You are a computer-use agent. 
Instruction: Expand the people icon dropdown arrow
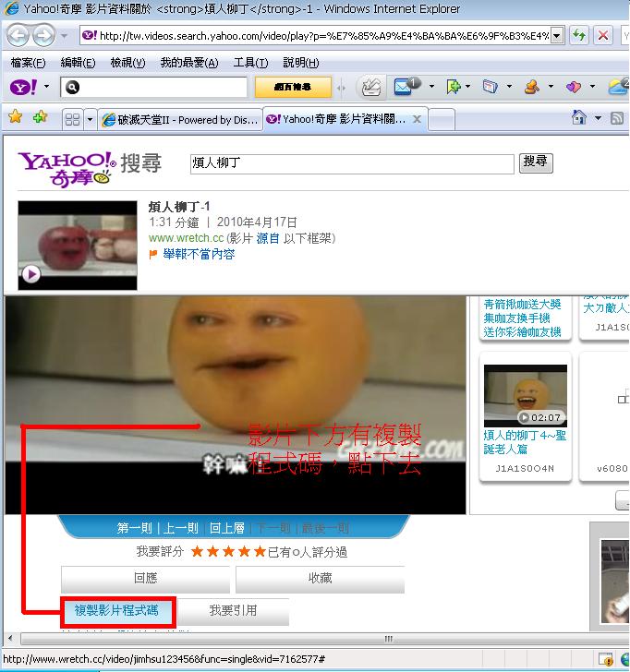tap(551, 87)
